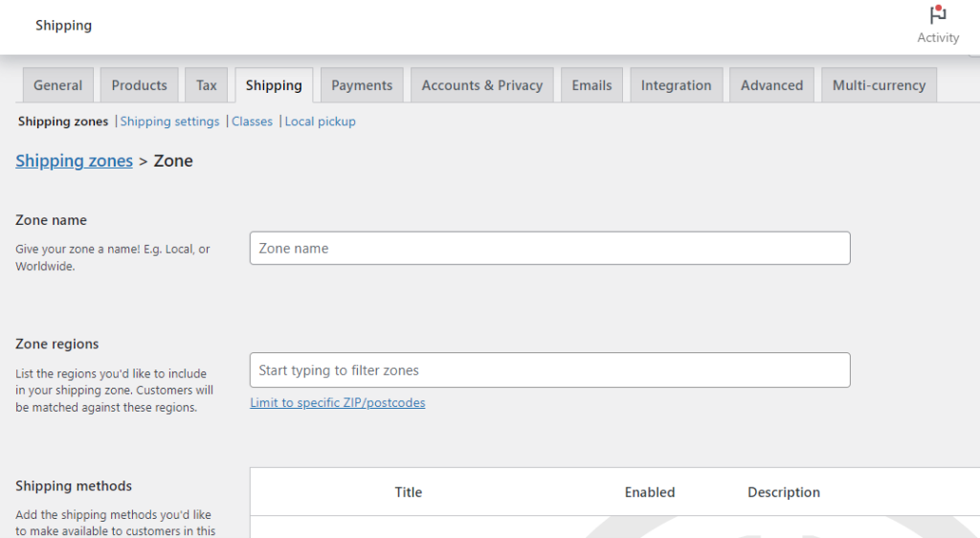Switch to Accounts & Privacy tab
The height and width of the screenshot is (538, 980).
(x=481, y=85)
